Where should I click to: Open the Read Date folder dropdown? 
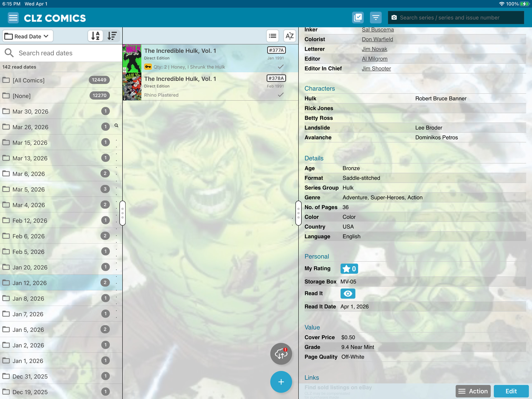point(27,36)
